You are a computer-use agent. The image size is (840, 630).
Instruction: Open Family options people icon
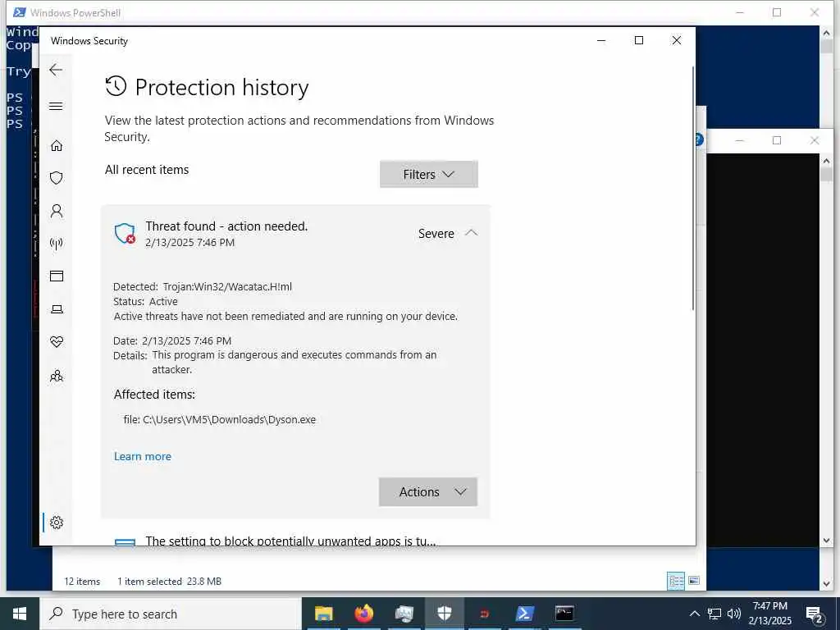click(x=57, y=376)
